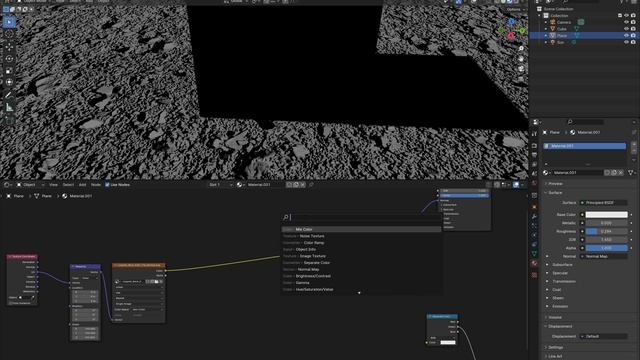The height and width of the screenshot is (360, 640).
Task: Toggle From Instancer checkbox on Texture Coordinate node
Action: [10, 303]
